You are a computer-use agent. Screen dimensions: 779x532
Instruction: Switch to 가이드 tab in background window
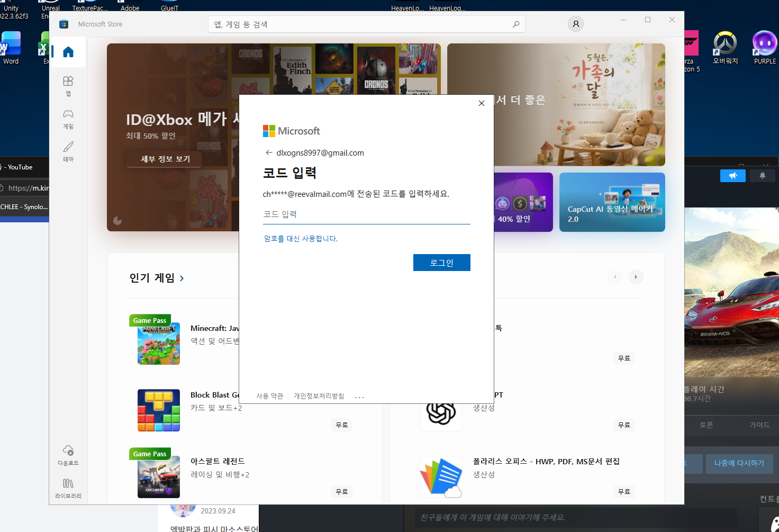tap(759, 425)
